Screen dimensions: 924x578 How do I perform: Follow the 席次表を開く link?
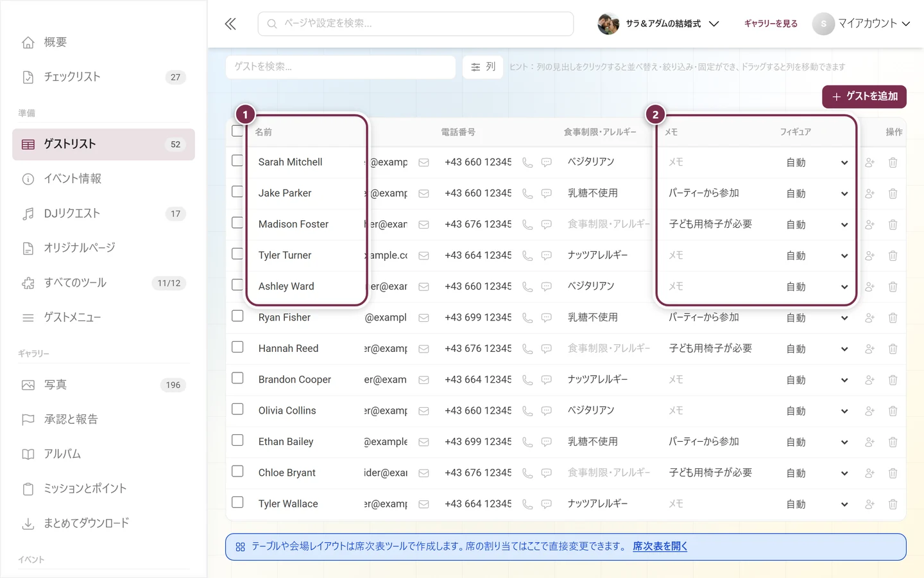pyautogui.click(x=660, y=547)
